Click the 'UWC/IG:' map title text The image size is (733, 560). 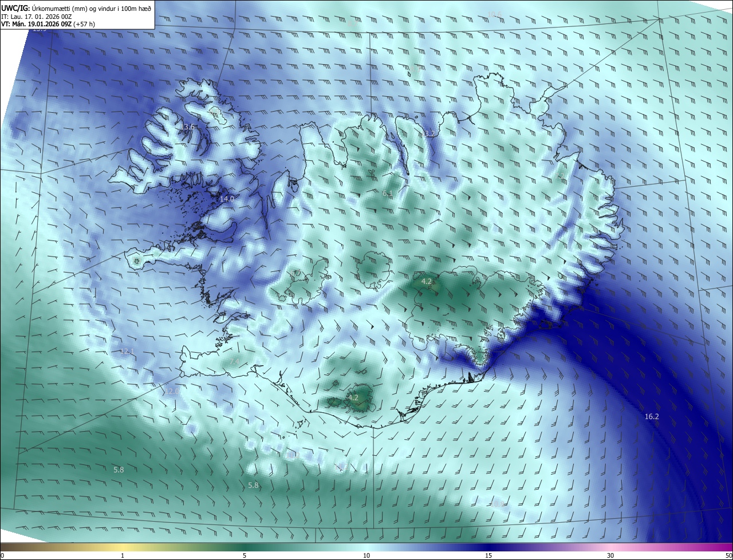pos(15,7)
